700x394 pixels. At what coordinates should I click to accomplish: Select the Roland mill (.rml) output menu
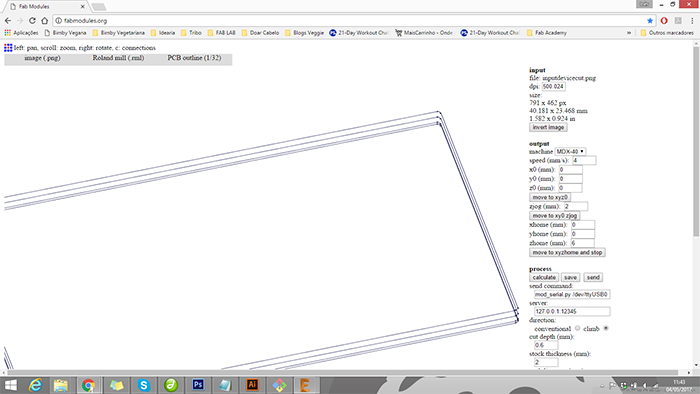118,58
